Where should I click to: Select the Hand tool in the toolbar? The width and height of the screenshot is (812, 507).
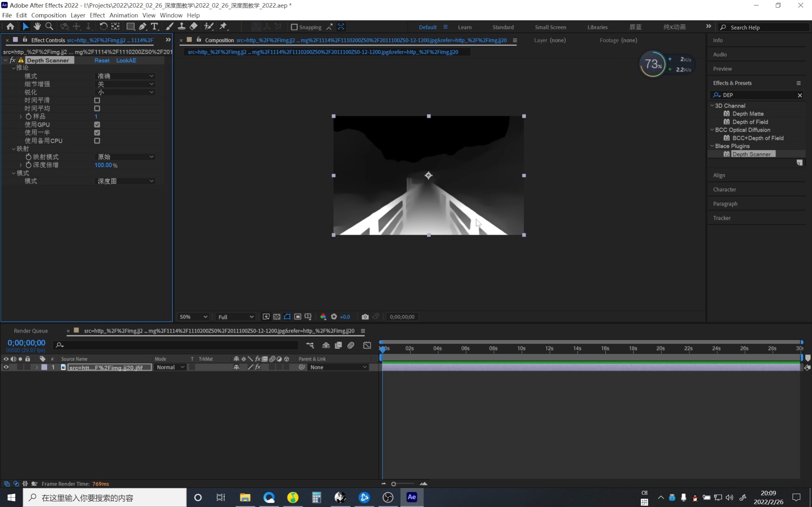tap(37, 26)
